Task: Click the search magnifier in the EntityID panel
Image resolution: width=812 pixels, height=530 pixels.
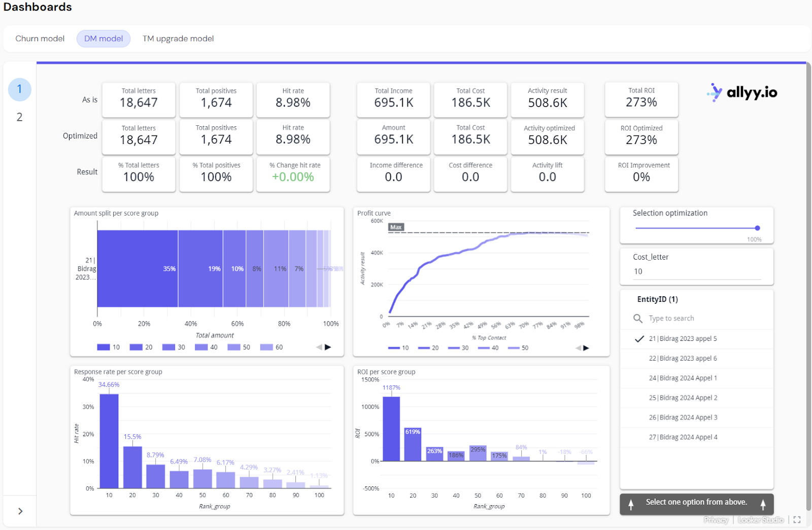Action: [x=638, y=319]
